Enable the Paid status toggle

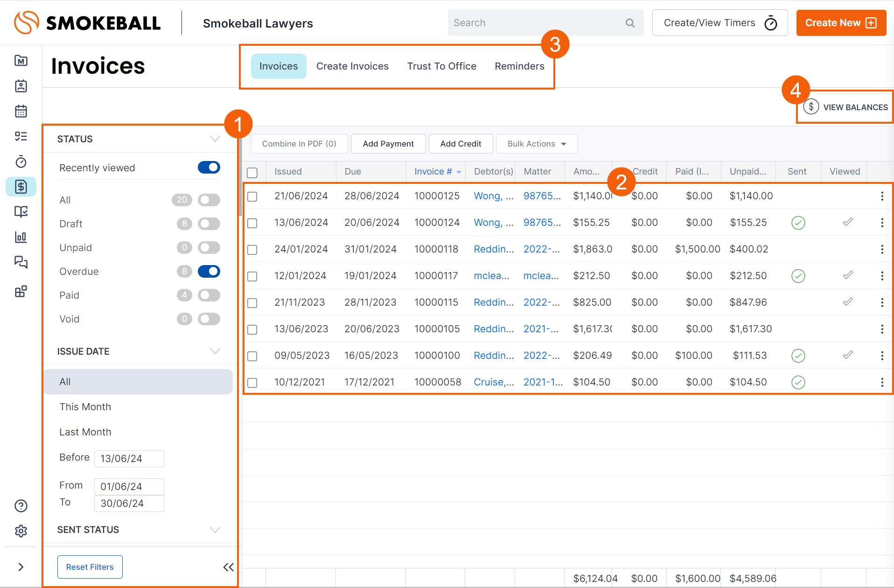tap(209, 295)
